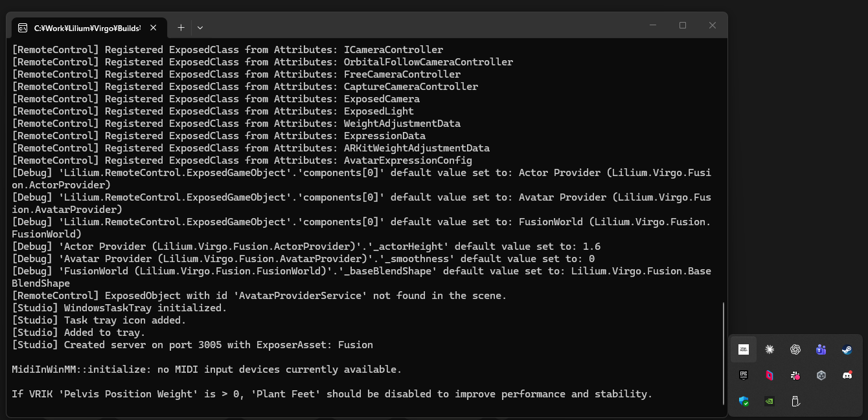Maximize the terminal window
Viewport: 868px width, 420px height.
point(683,25)
